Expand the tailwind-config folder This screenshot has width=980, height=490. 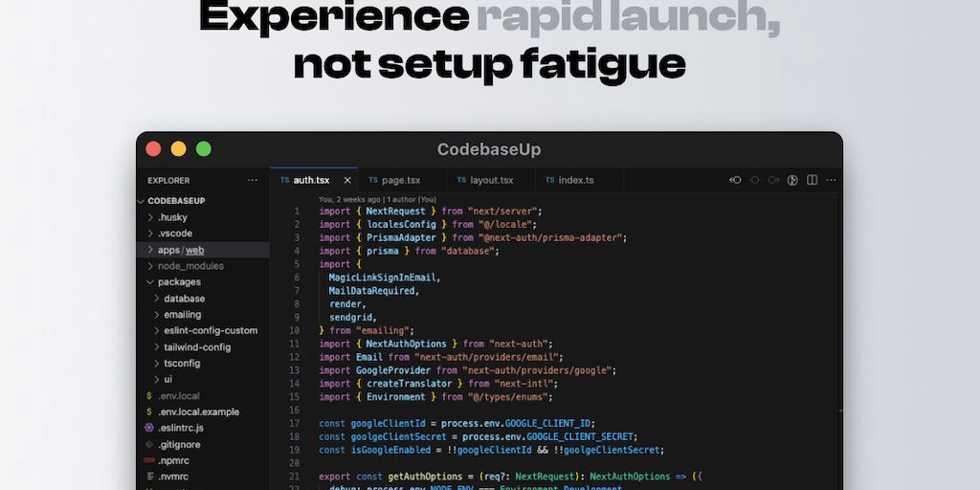[157, 346]
